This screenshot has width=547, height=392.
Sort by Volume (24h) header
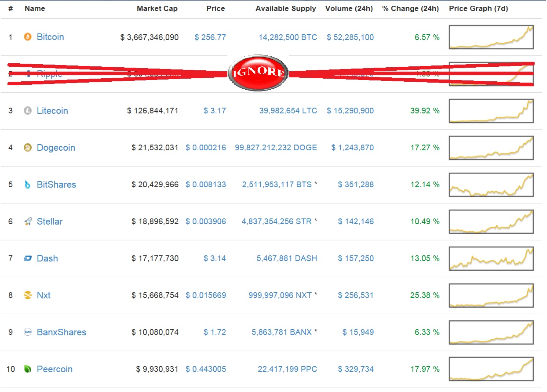coord(349,8)
